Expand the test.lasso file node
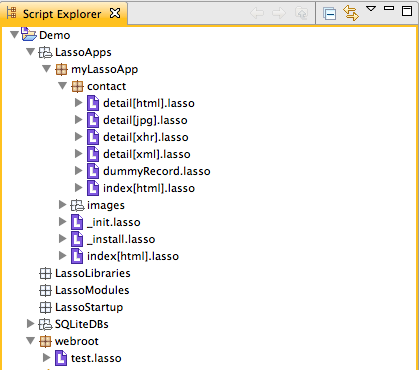This screenshot has width=419, height=370. [46, 358]
